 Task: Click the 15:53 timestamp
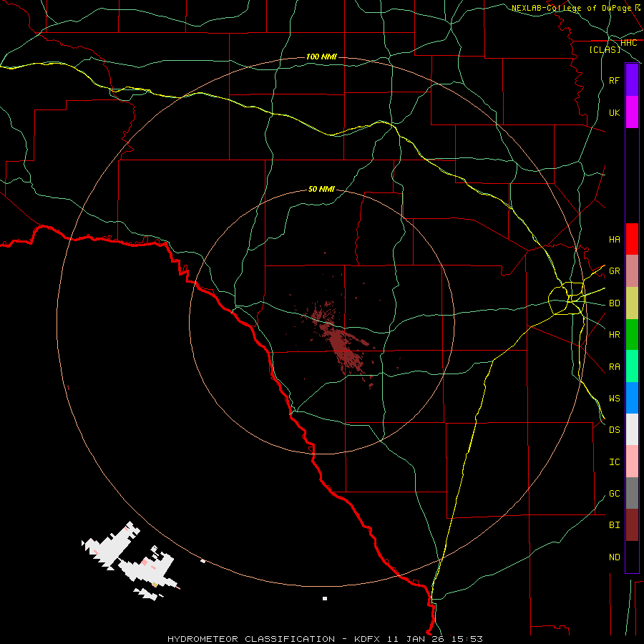pyautogui.click(x=467, y=639)
